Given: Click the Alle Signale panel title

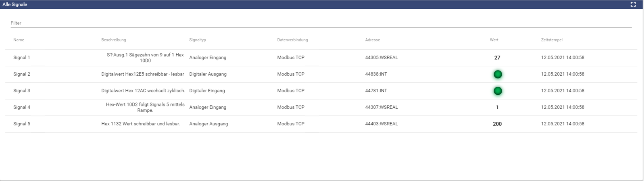Looking at the screenshot, I should 15,4.
